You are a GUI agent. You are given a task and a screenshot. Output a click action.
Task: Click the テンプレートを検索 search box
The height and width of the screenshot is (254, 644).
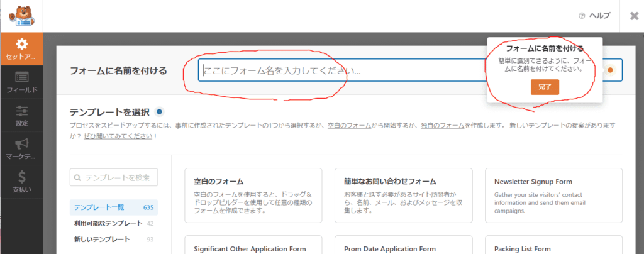(x=114, y=177)
